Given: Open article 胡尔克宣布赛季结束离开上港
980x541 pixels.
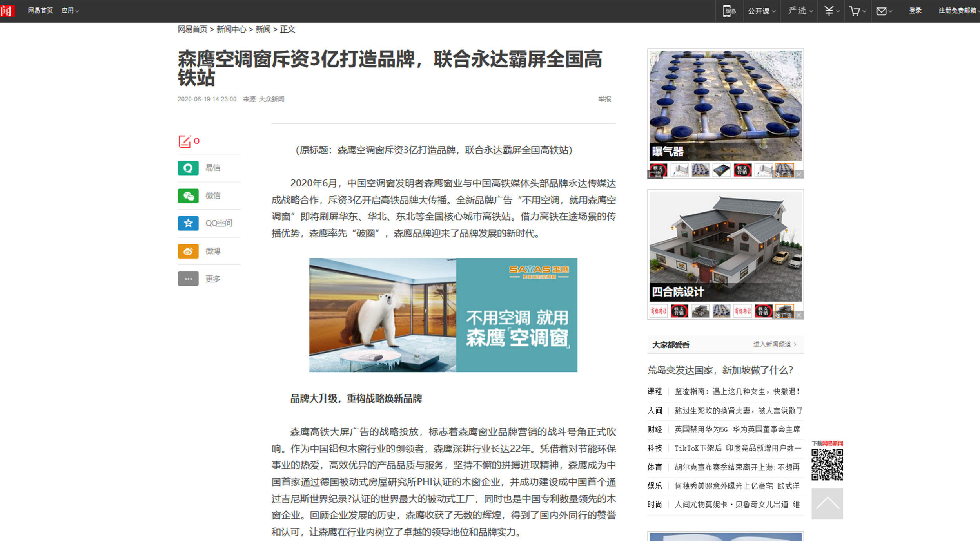Looking at the screenshot, I should coord(737,467).
